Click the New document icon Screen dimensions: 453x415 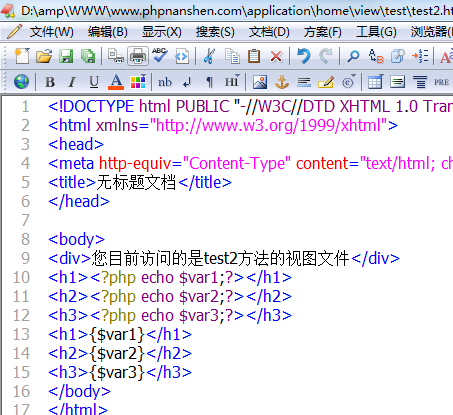click(x=22, y=56)
